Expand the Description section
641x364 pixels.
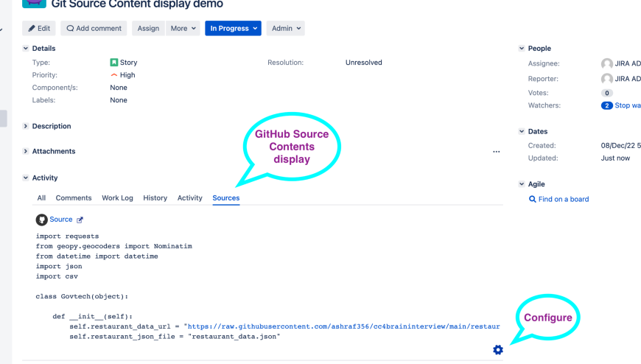(26, 126)
